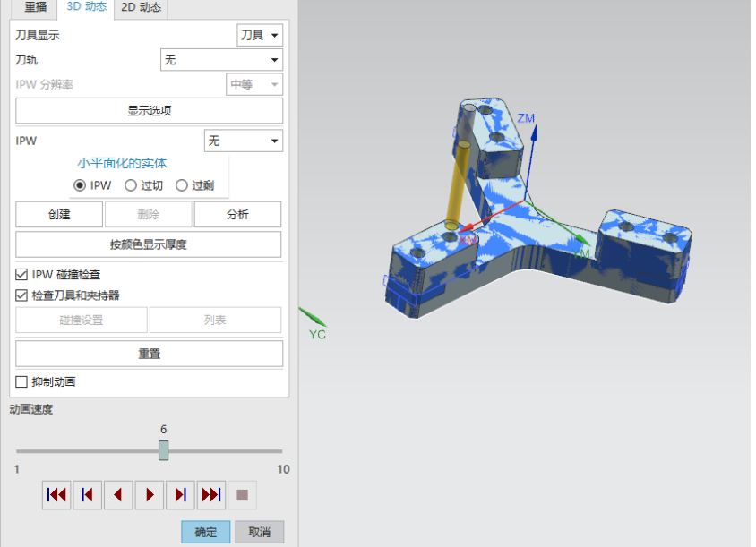
Task: Stop the simulation playback
Action: click(242, 495)
